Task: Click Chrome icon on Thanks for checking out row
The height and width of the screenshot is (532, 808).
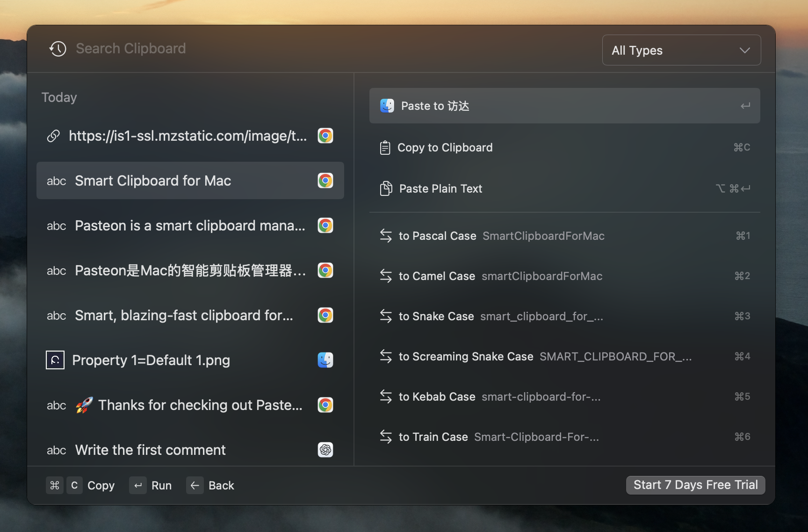Action: point(325,405)
